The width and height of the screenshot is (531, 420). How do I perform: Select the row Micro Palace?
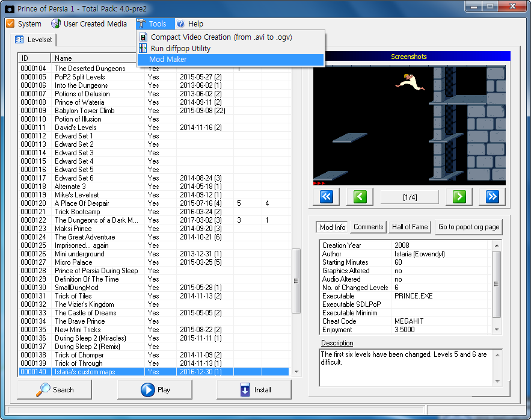click(154, 262)
